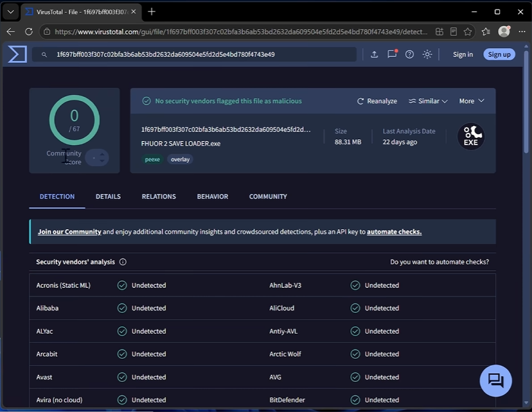Click the AVG vendor name
The image size is (532, 412).
pyautogui.click(x=275, y=377)
